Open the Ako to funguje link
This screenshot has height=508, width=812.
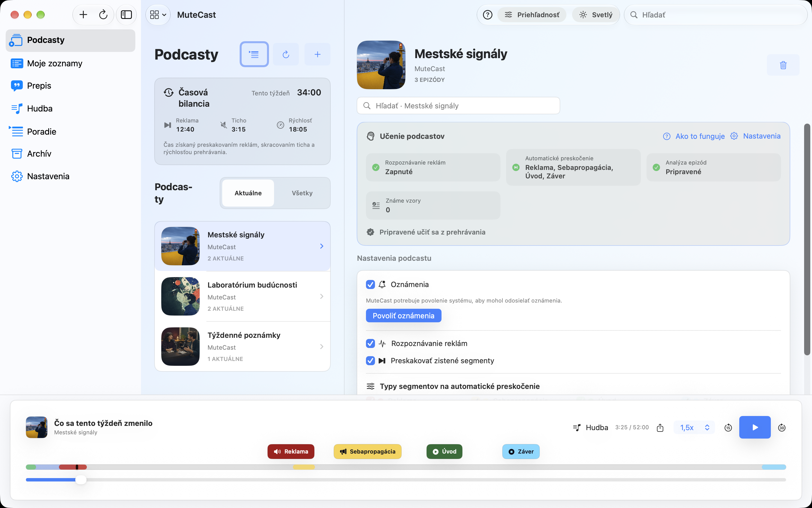(x=694, y=136)
